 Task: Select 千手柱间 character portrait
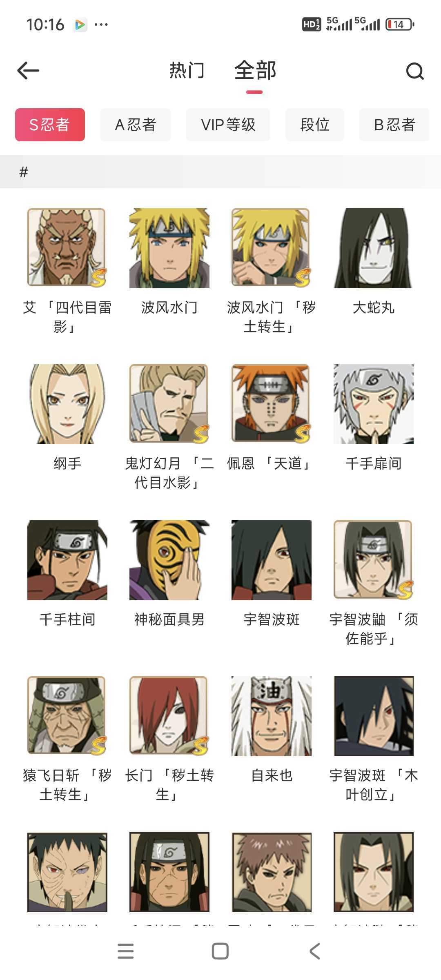[x=67, y=560]
